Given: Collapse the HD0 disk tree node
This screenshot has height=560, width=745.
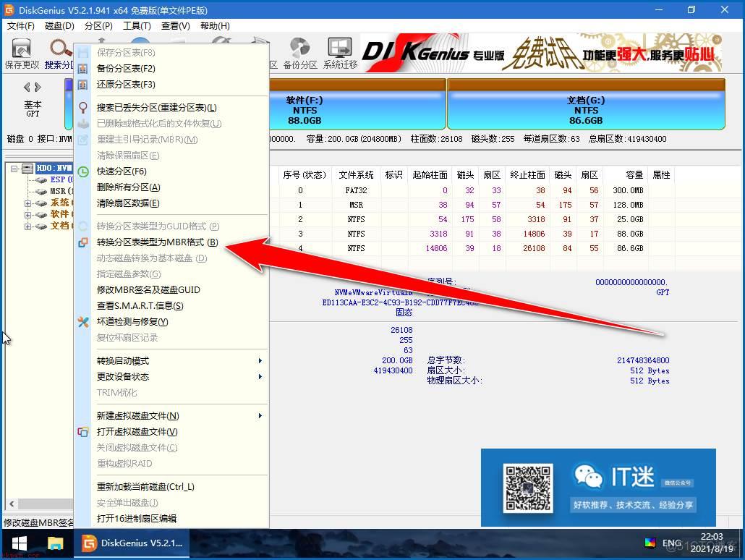Looking at the screenshot, I should tap(14, 169).
